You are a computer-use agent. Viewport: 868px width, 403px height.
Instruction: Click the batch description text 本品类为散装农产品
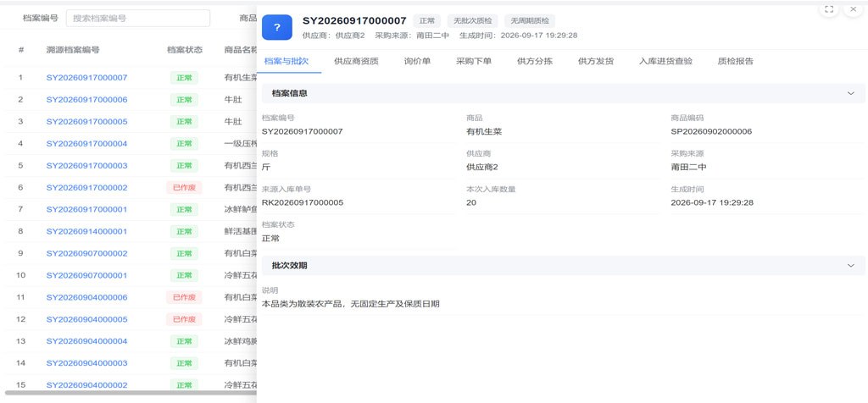pyautogui.click(x=350, y=304)
